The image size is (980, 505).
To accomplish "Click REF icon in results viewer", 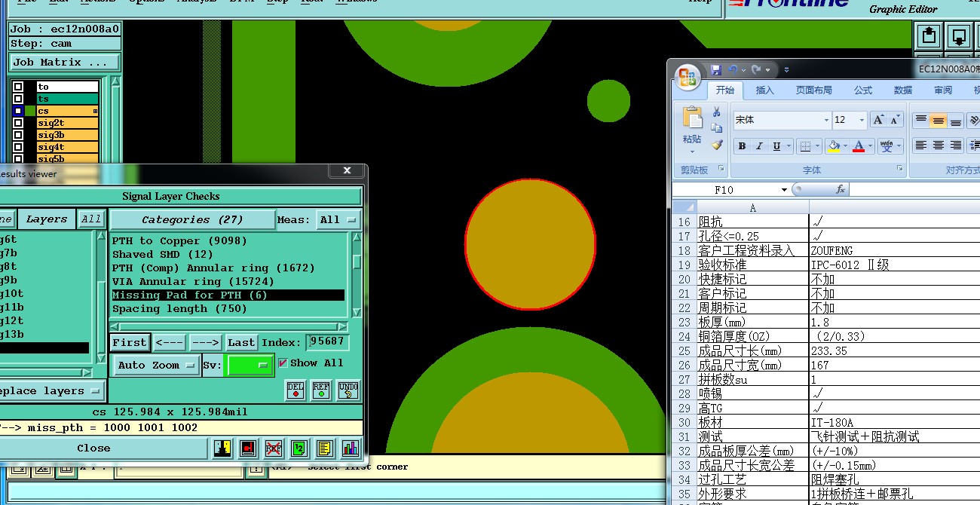I will tap(322, 390).
